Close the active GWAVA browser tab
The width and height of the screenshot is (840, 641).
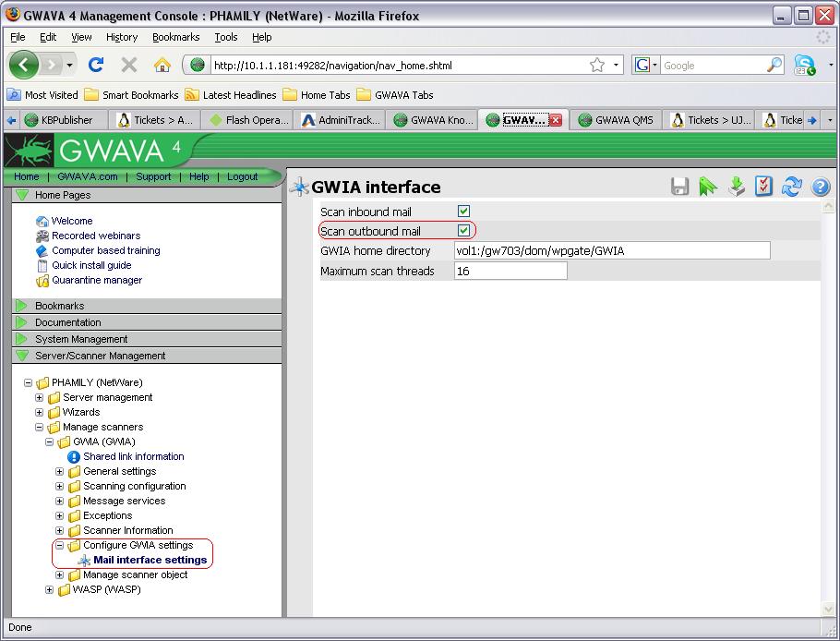pos(556,120)
